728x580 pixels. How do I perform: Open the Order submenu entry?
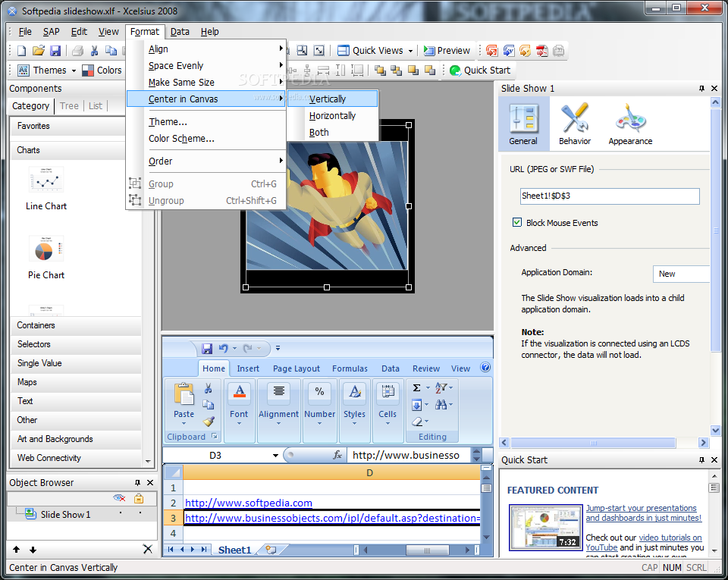point(206,161)
